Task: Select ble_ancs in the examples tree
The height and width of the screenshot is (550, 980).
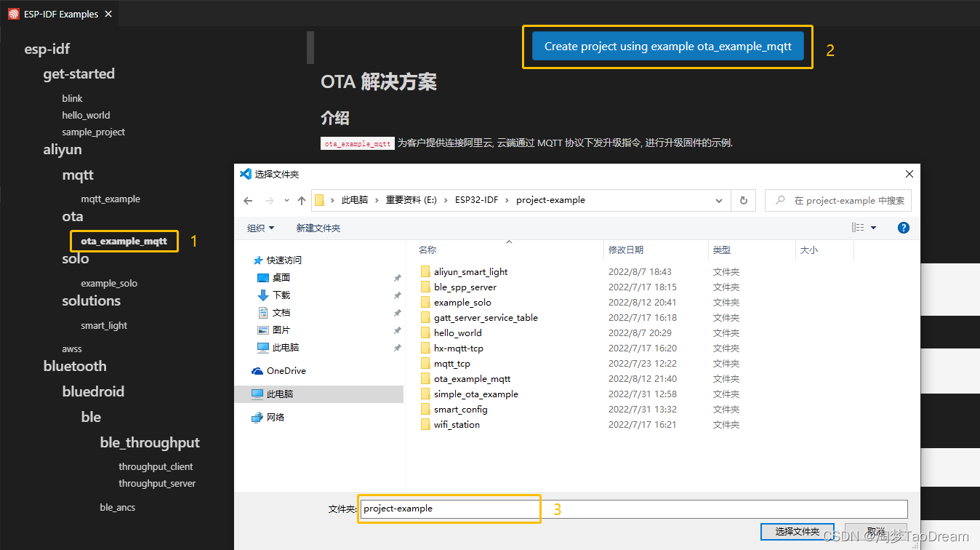Action: 118,507
